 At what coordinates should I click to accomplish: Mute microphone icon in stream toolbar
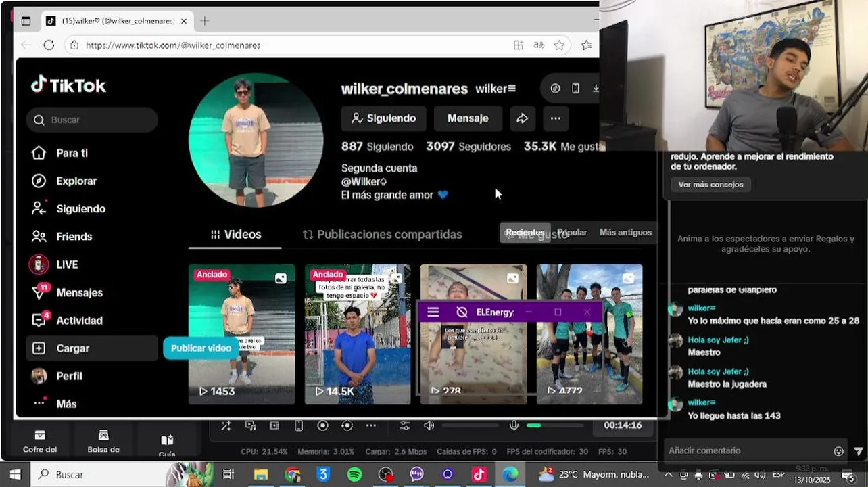(514, 425)
